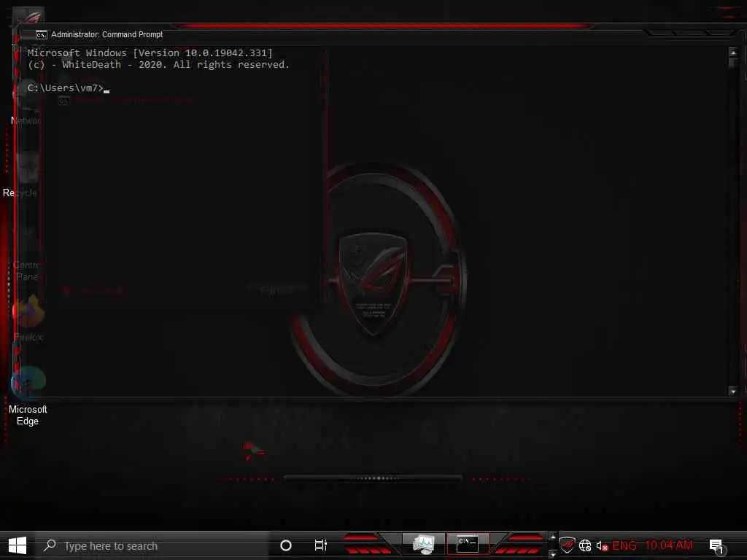Select the Microsoft Edge desktop shortcut

pos(28,396)
